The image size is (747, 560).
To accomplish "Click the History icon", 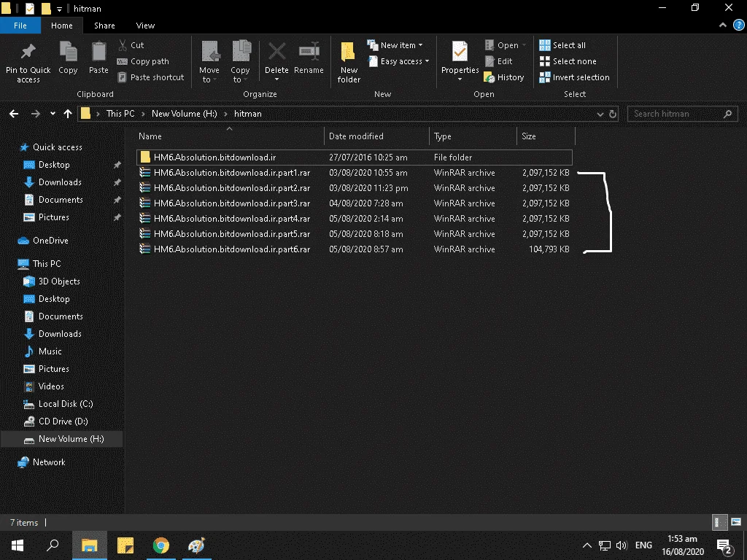I will [x=489, y=77].
